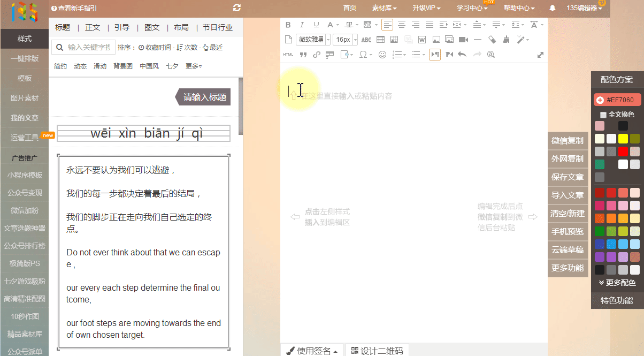Insert the pinyin wēi xìn biān jí qì style
Image resolution: width=644 pixels, height=356 pixels.
[x=144, y=133]
